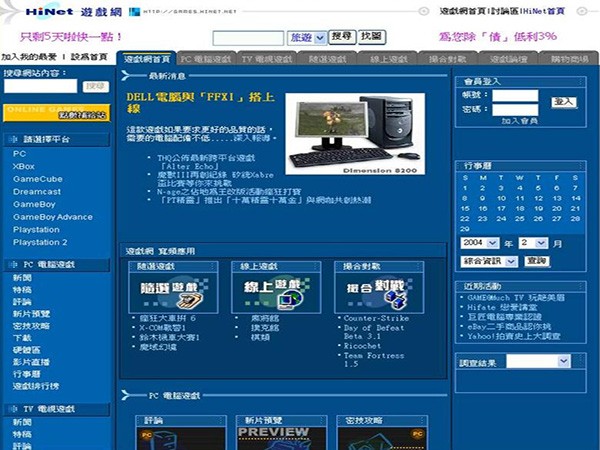Screen dimensions: 600x450
Task: Switch to the PC 電腦遊戲 tab
Action: coord(206,59)
